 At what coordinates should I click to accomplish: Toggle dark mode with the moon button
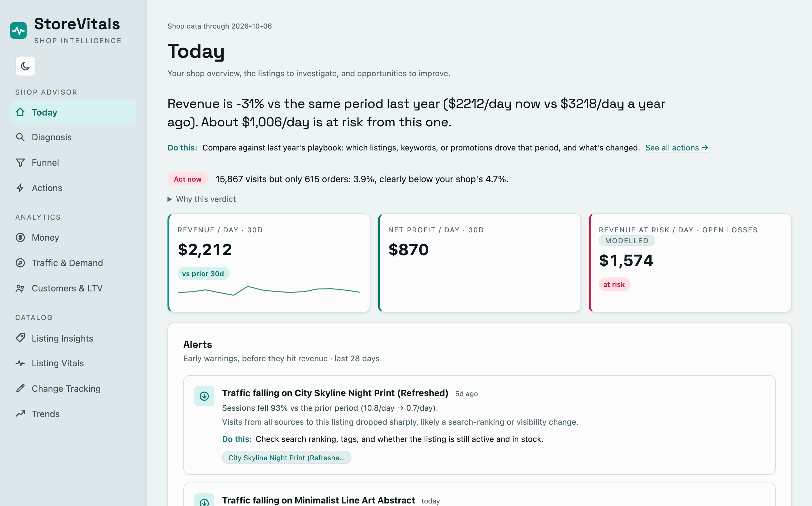(x=25, y=66)
